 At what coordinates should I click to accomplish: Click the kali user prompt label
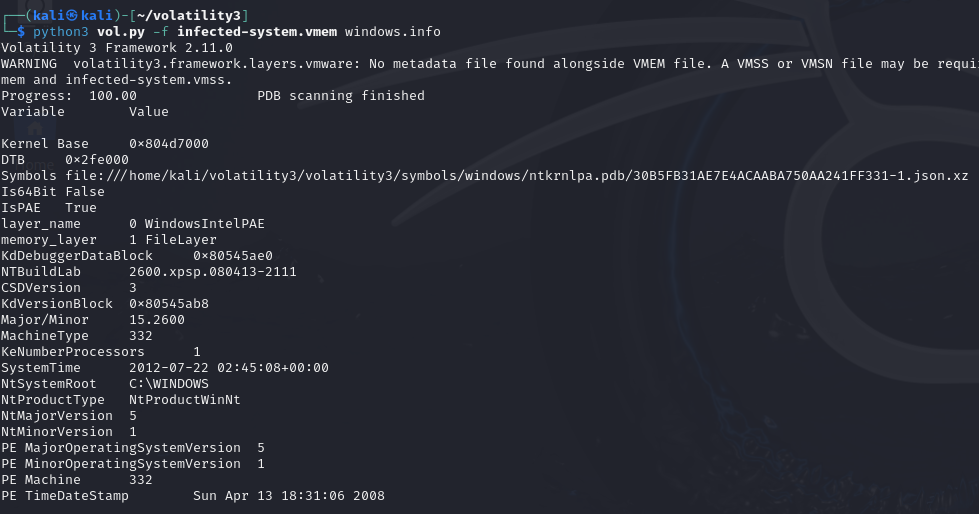pos(73,15)
